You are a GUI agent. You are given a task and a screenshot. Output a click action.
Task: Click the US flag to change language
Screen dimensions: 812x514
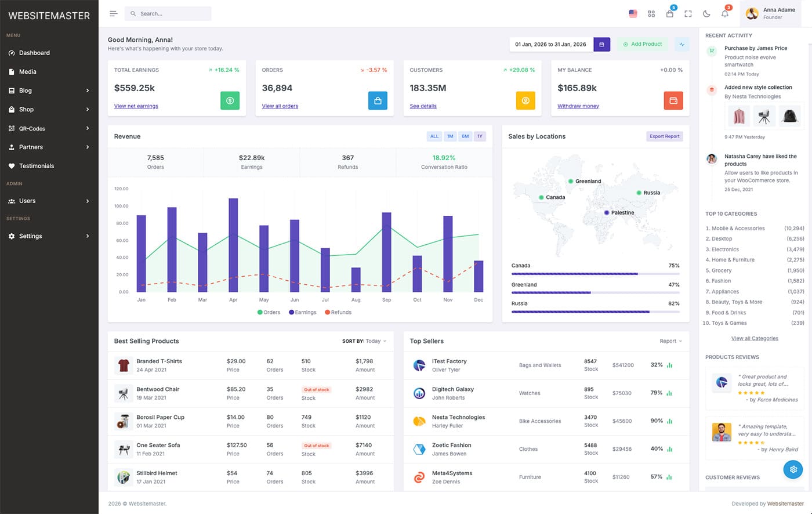pyautogui.click(x=632, y=13)
